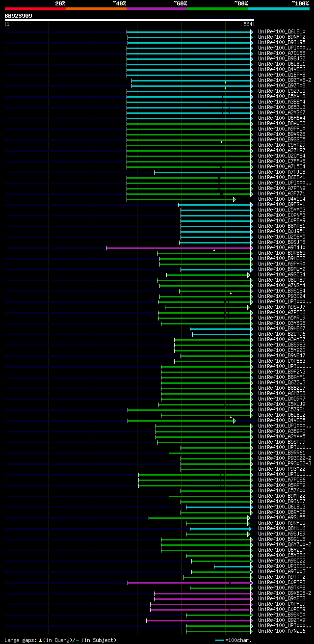This screenshot has width=314, height=644.
Task: Select the UniRef100_Q2QM84 label
Action: coord(282,156)
